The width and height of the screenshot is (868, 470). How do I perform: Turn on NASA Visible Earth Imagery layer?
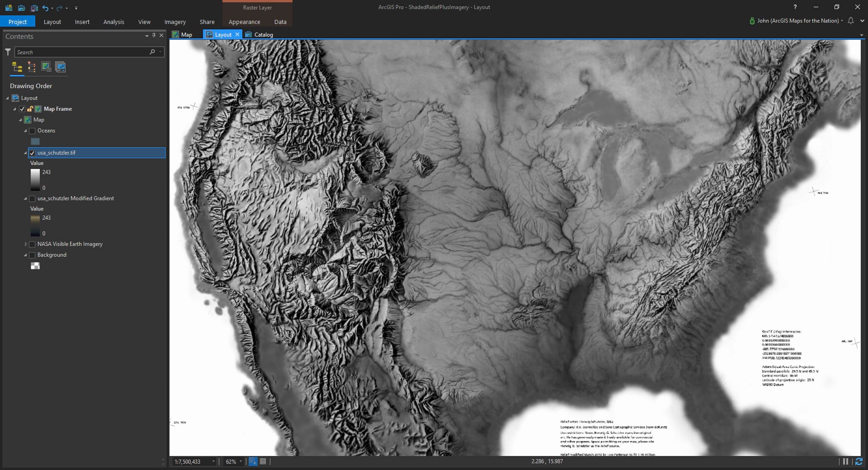click(32, 244)
